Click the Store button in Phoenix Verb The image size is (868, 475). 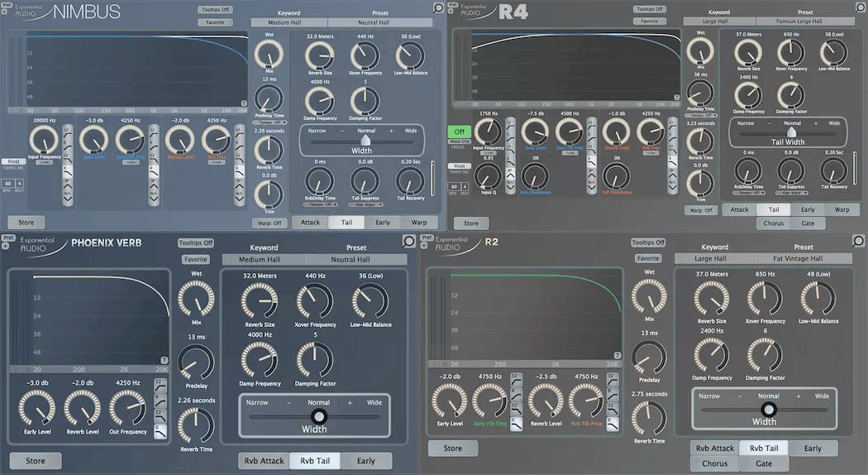[x=36, y=461]
